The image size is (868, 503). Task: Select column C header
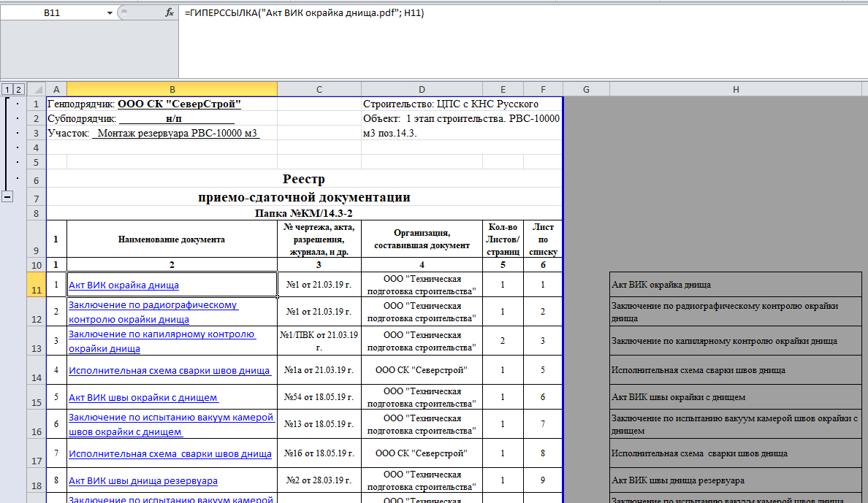pyautogui.click(x=319, y=89)
